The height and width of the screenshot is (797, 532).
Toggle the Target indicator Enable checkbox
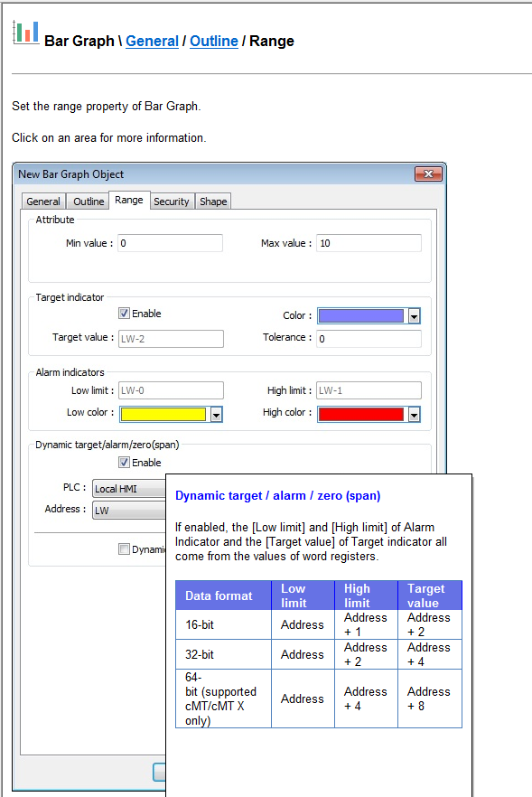pos(124,313)
